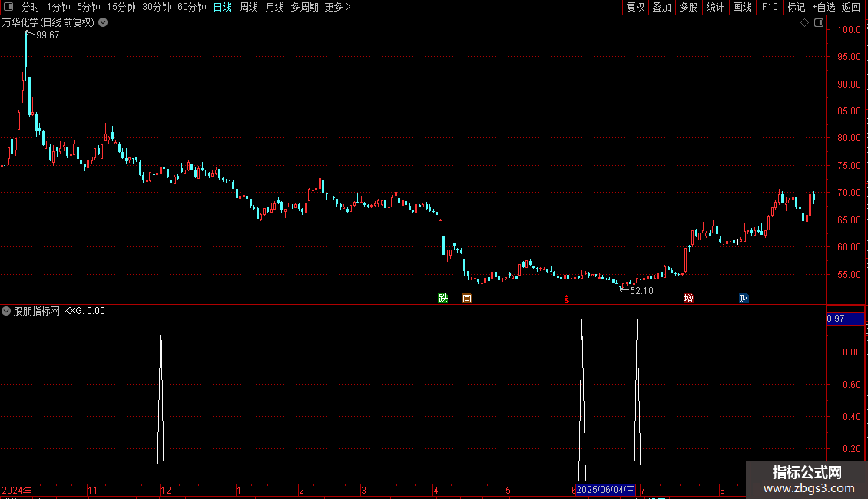Click the 99.67 high price label

[48, 35]
